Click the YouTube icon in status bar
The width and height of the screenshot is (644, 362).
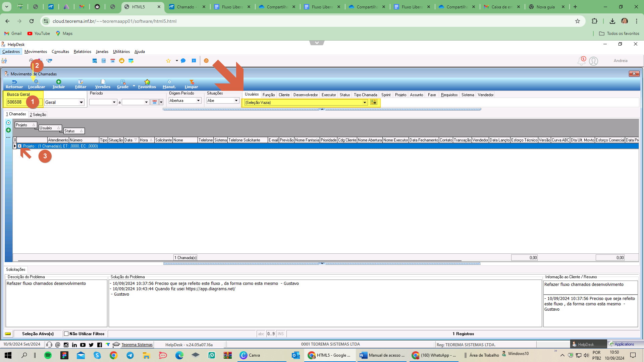pyautogui.click(x=83, y=345)
